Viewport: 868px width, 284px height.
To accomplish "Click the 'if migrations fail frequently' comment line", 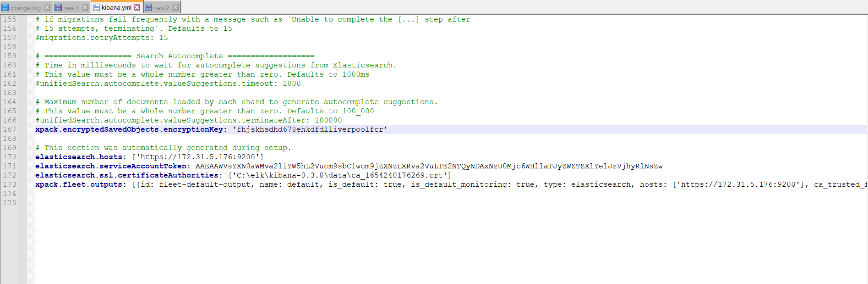I will pyautogui.click(x=253, y=19).
